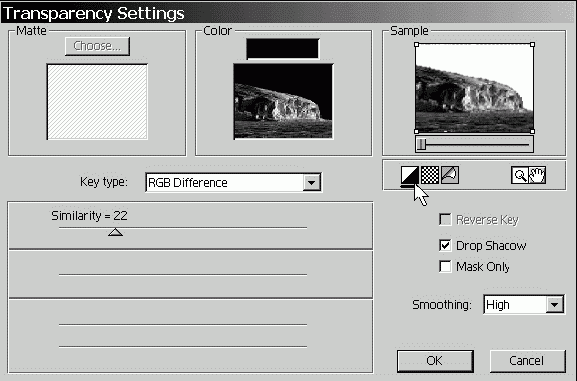
Task: Open the Smoothing dropdown arrow
Action: tap(555, 304)
